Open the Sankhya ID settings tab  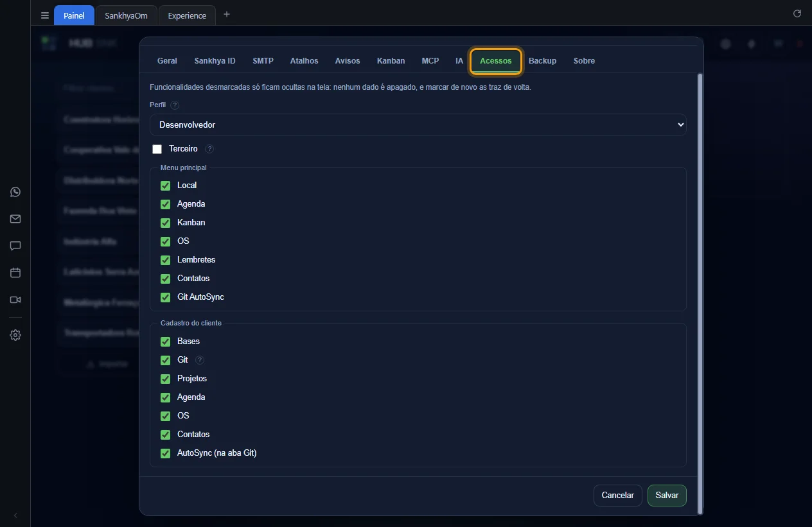pos(215,61)
